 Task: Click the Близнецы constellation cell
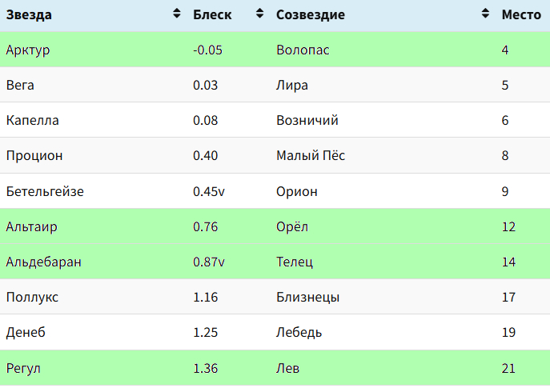pos(383,297)
